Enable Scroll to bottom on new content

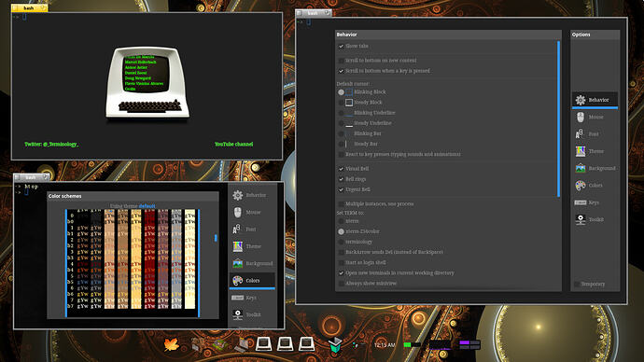341,61
